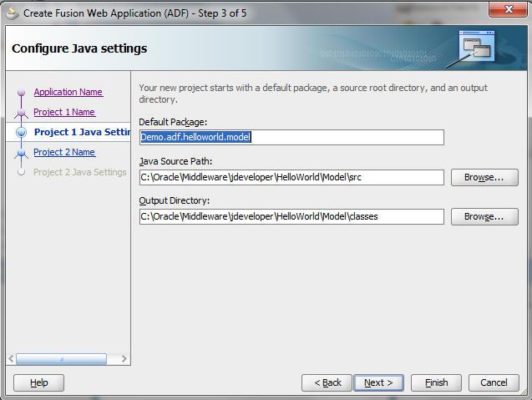Go to the Application Name step

(68, 92)
